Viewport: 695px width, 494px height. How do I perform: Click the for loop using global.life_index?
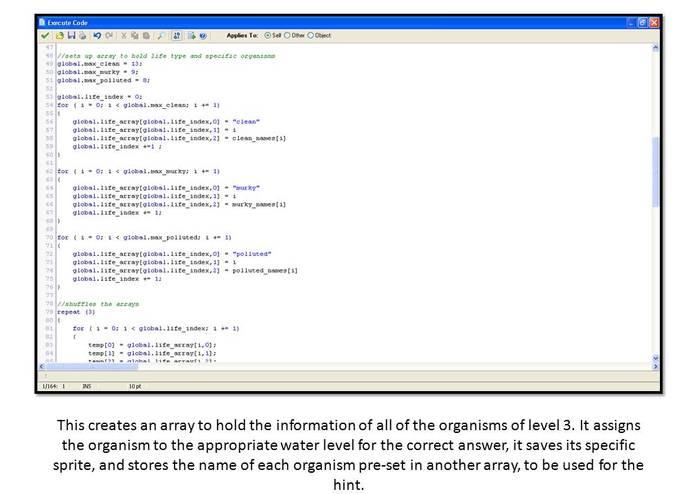click(x=156, y=328)
